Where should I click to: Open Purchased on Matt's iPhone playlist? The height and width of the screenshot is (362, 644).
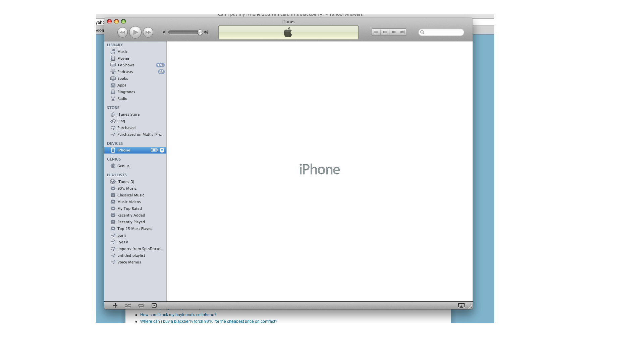pyautogui.click(x=135, y=134)
